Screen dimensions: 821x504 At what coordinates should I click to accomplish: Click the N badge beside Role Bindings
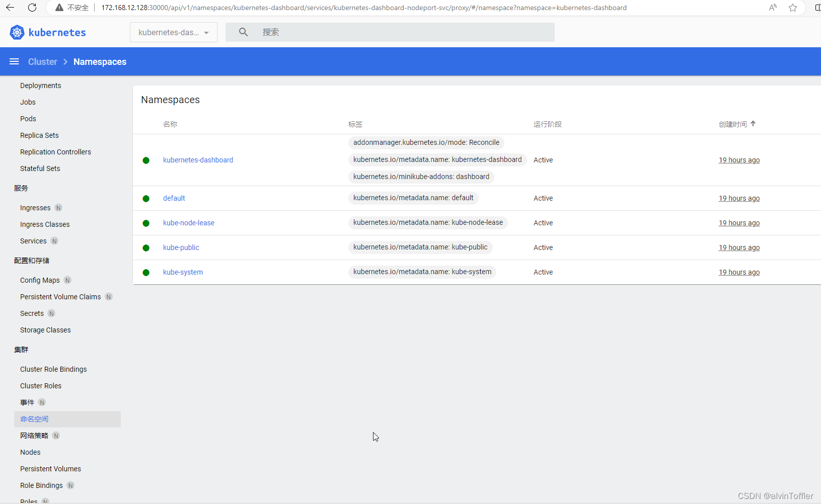tap(70, 485)
